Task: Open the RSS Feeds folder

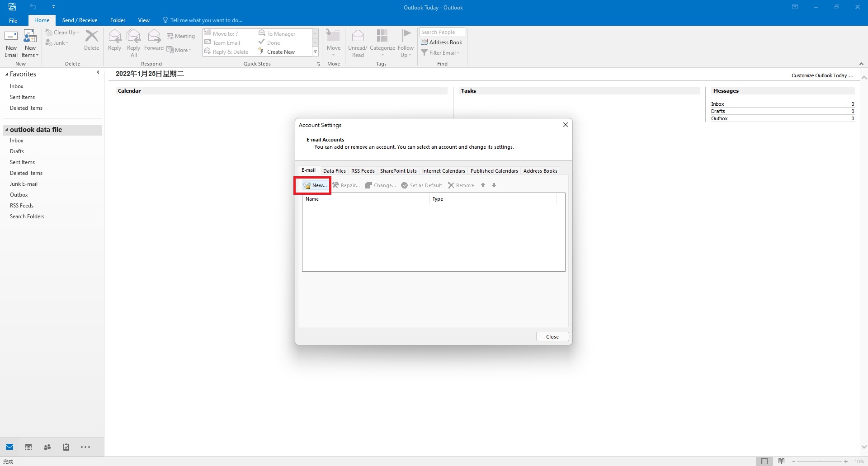Action: 22,206
